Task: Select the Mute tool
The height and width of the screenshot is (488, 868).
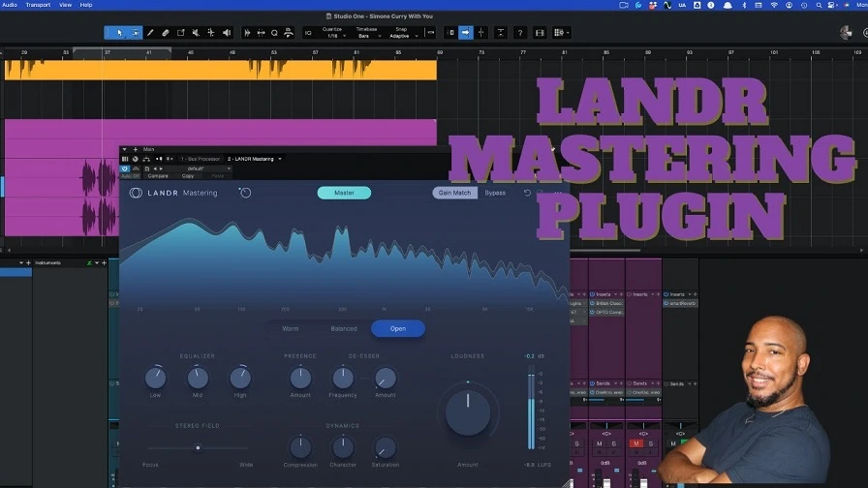Action: (196, 33)
